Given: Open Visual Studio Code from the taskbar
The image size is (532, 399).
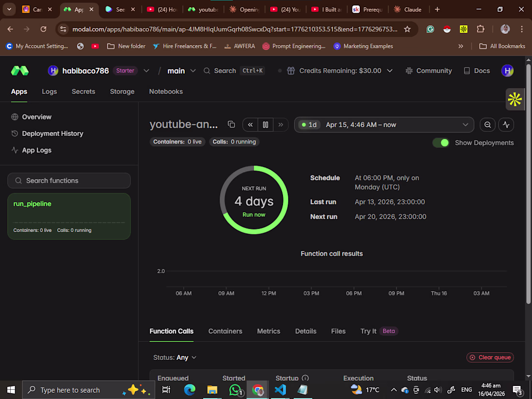Looking at the screenshot, I should click(x=280, y=389).
